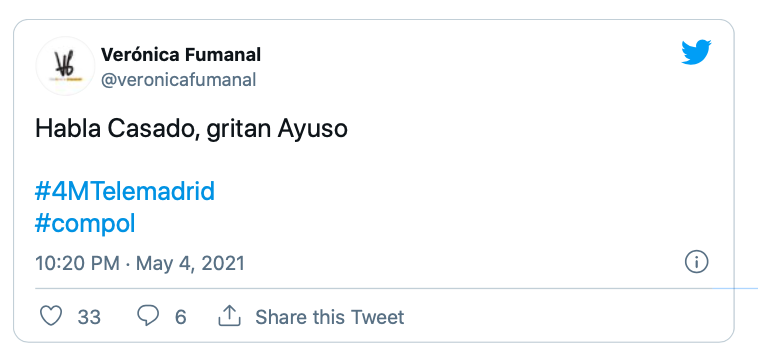The width and height of the screenshot is (758, 362).
Task: Click the share arrow icon
Action: coord(230,316)
